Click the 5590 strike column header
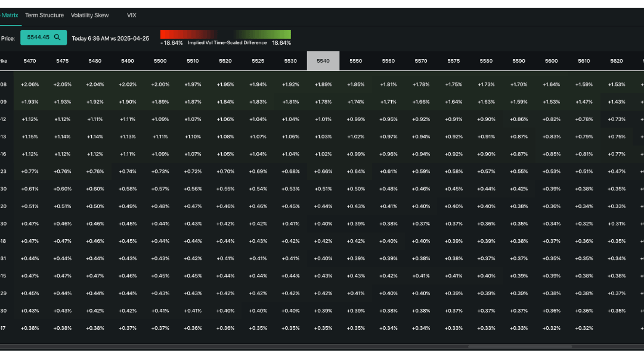This screenshot has height=356, width=644. click(x=518, y=61)
